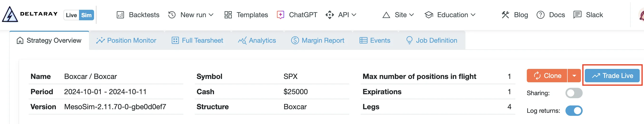Toggle the Sharing switch on

pyautogui.click(x=574, y=93)
